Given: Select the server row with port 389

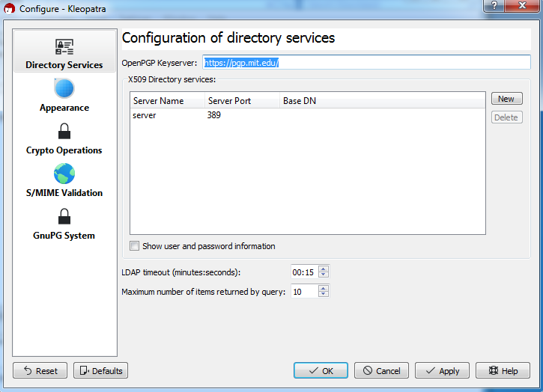Looking at the screenshot, I should [308, 115].
